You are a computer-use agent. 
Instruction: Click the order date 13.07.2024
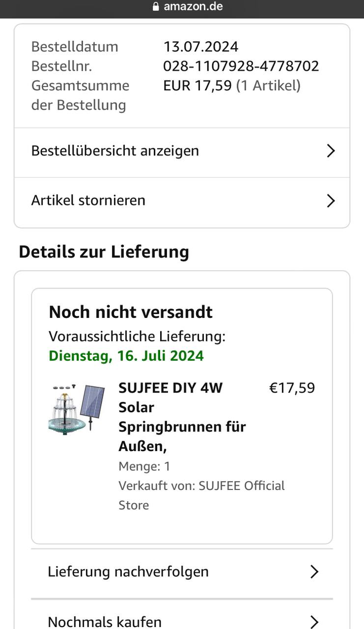201,47
